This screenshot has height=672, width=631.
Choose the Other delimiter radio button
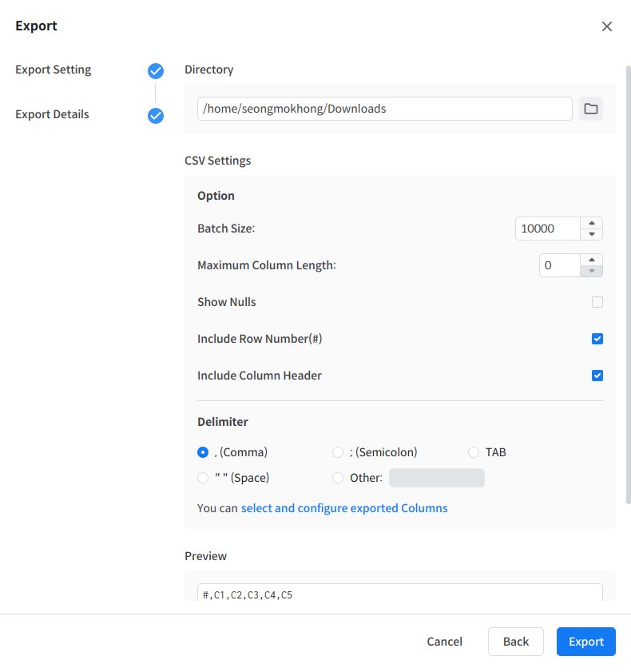(x=338, y=478)
